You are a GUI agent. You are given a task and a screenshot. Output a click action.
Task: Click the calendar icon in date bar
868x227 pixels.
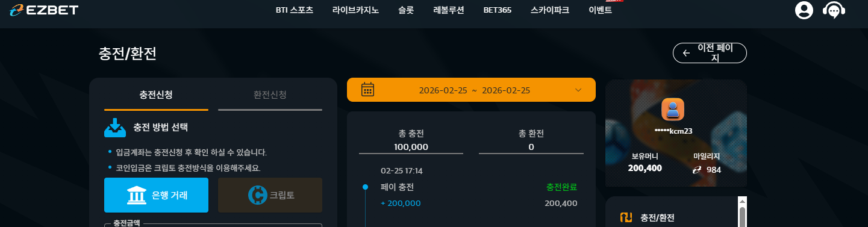click(368, 90)
